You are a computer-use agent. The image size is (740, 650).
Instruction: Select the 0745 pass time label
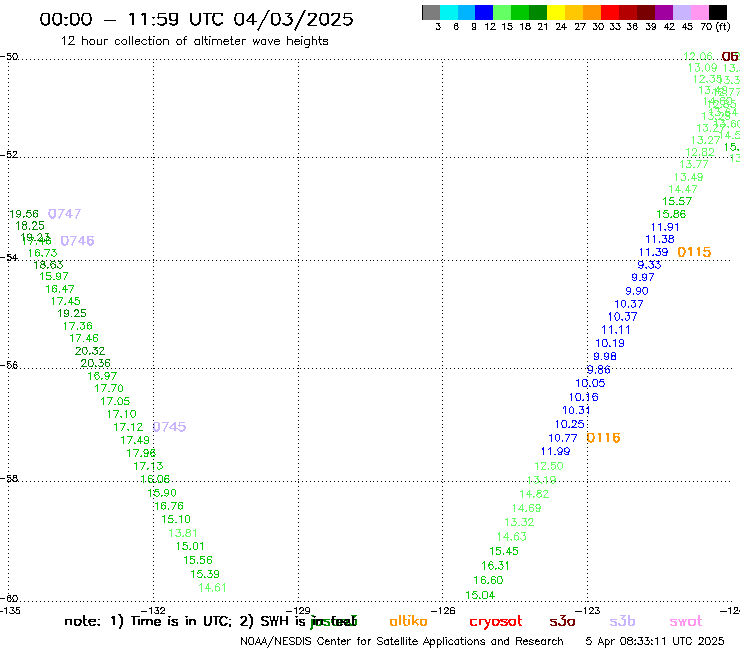(169, 427)
